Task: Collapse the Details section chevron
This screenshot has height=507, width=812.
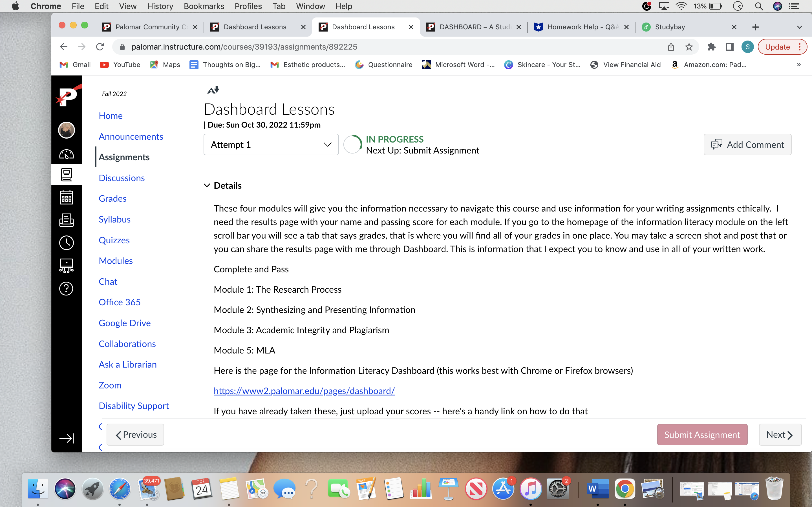Action: 206,185
